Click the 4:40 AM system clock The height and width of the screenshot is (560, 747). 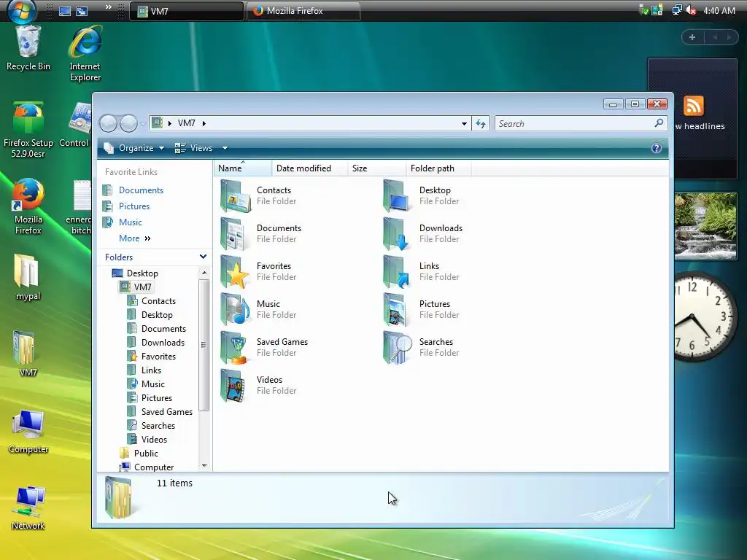pyautogui.click(x=719, y=10)
